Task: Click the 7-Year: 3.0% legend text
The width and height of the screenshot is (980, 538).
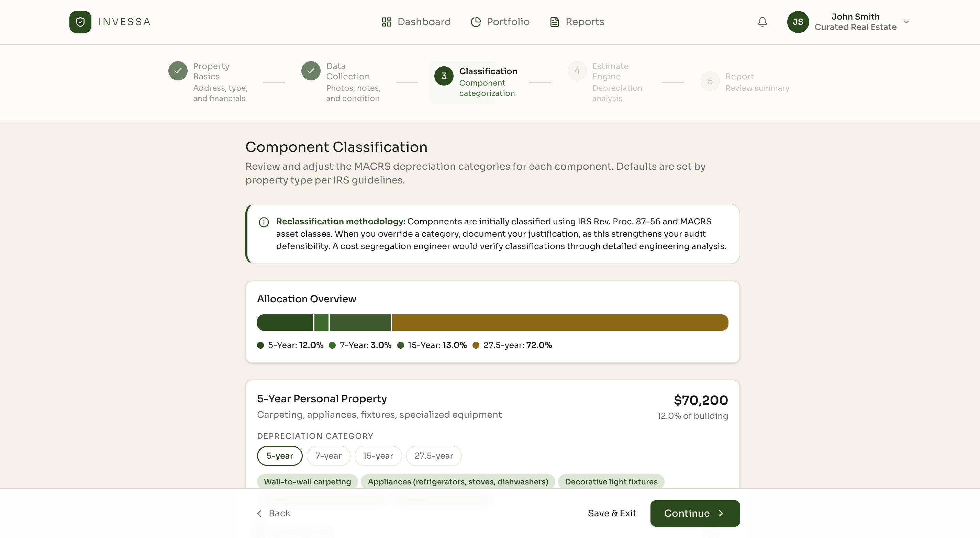Action: pyautogui.click(x=366, y=345)
